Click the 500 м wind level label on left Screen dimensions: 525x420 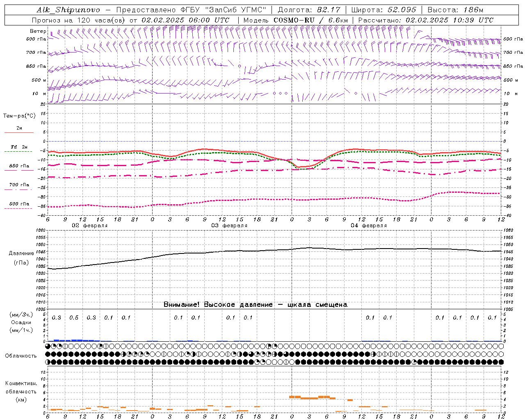39,80
